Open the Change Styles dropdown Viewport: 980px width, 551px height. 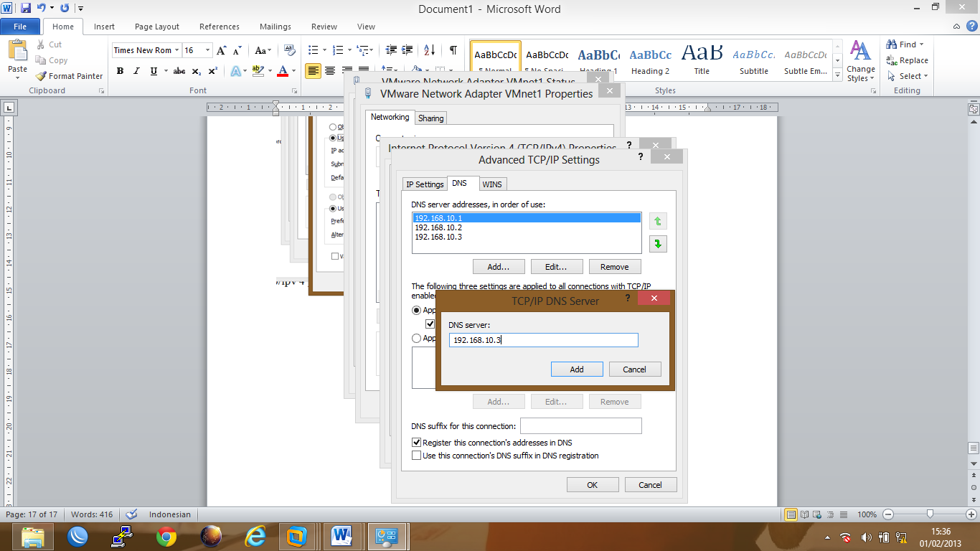[860, 62]
